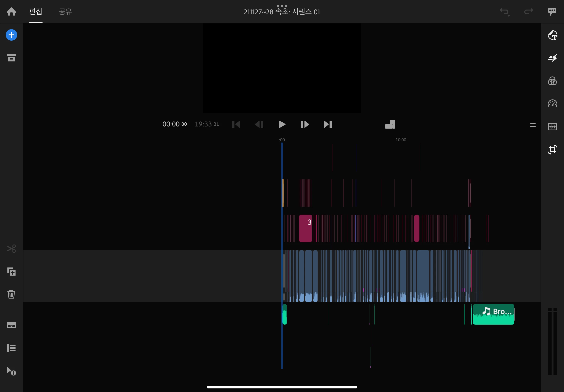Open the Audio waveform panel

552,127
